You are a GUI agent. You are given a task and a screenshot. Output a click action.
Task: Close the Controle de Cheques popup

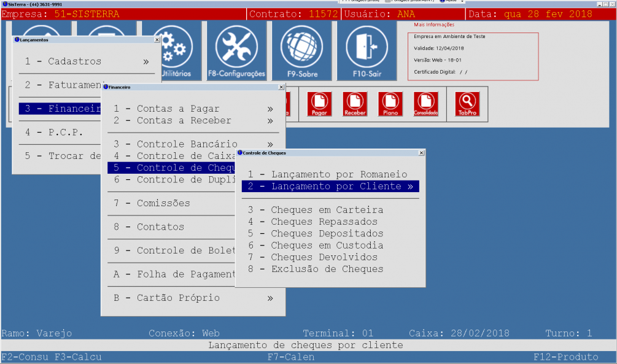(421, 152)
